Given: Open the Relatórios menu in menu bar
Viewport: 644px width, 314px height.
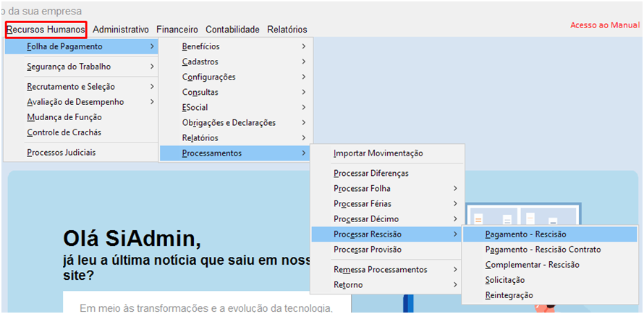Looking at the screenshot, I should pos(287,30).
